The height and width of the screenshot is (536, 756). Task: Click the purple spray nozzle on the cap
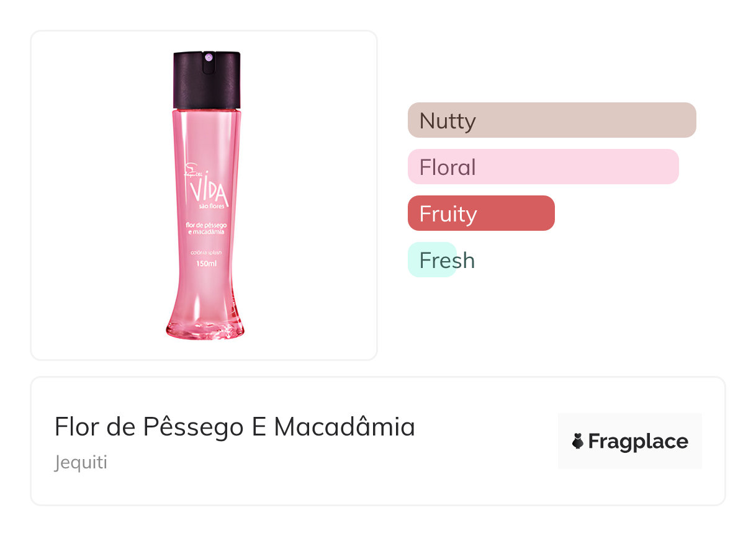pos(209,58)
